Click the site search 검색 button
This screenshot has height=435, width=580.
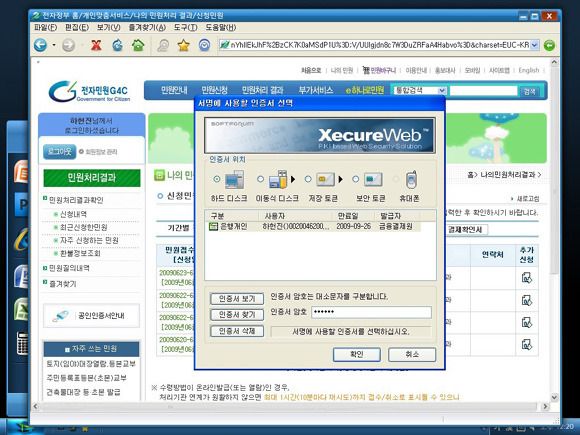(530, 91)
